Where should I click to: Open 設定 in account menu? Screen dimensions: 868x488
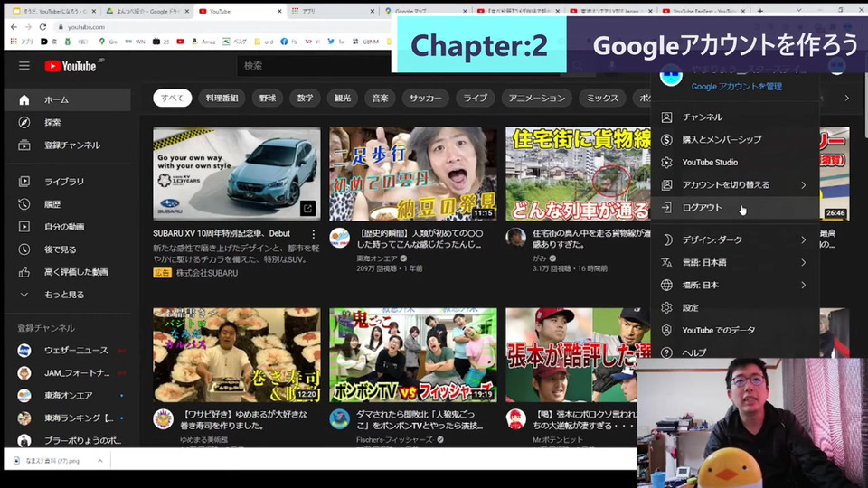click(x=734, y=307)
